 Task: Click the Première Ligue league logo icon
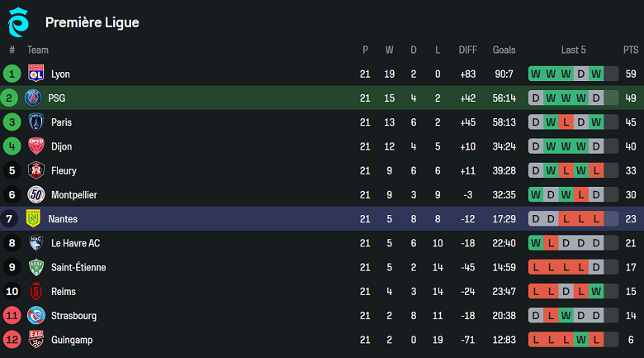[17, 22]
